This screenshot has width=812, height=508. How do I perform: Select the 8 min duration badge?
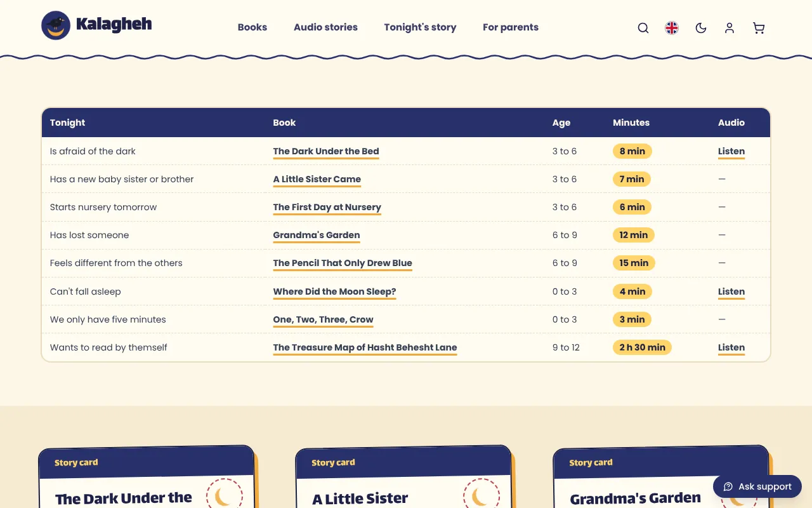tap(632, 151)
